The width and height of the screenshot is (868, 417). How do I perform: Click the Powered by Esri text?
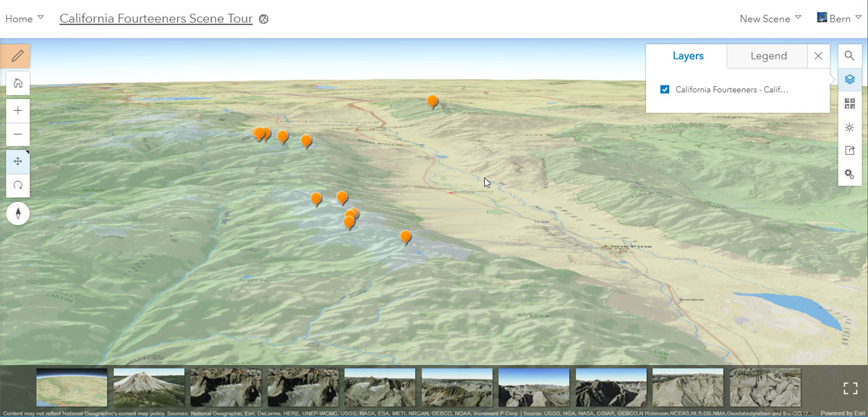point(842,413)
